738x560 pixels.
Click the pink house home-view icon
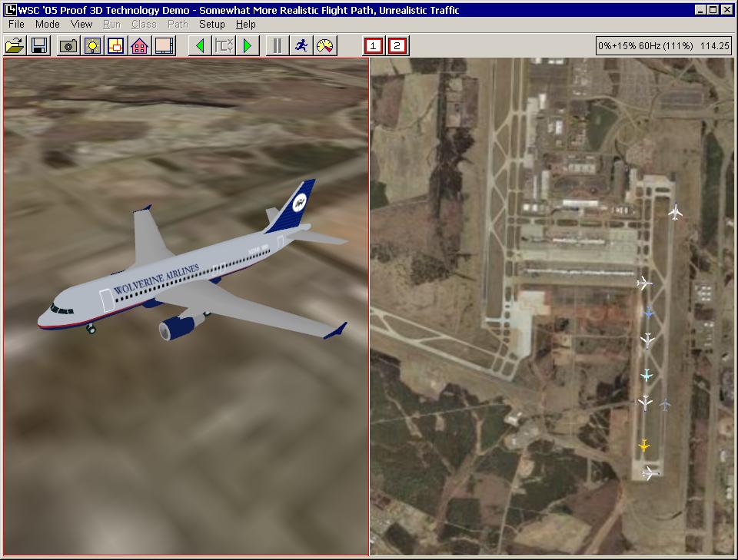coord(140,46)
